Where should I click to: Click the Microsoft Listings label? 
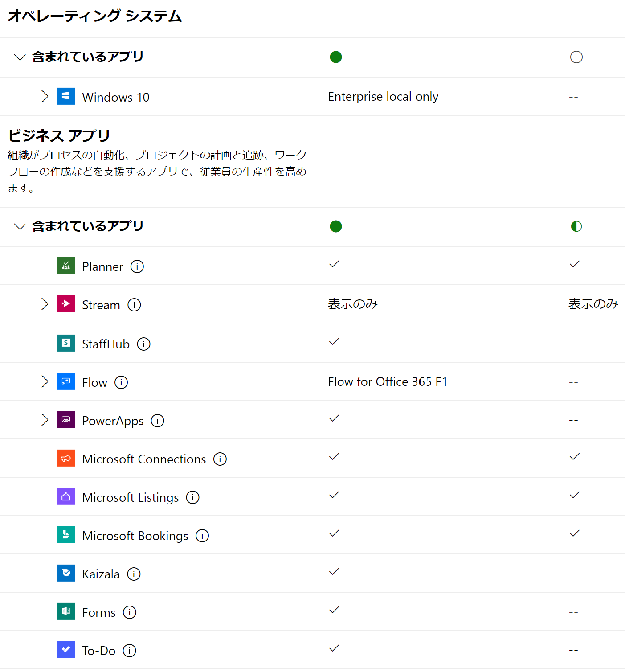(131, 497)
